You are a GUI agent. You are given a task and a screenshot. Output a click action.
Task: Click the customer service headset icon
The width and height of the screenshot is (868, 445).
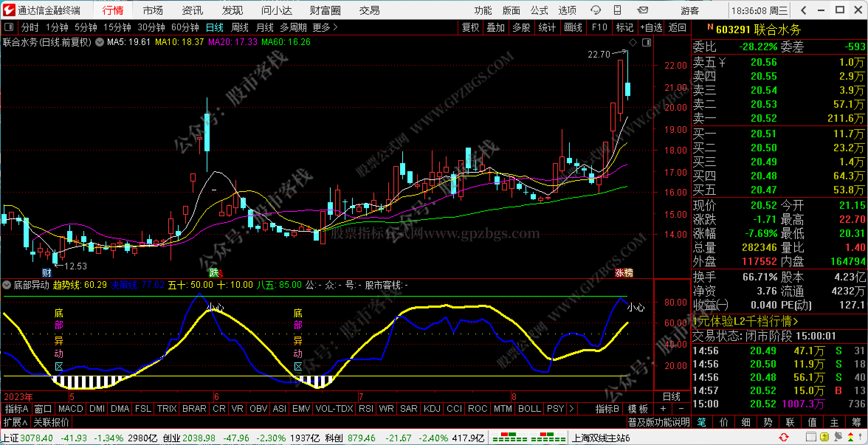pyautogui.click(x=596, y=10)
